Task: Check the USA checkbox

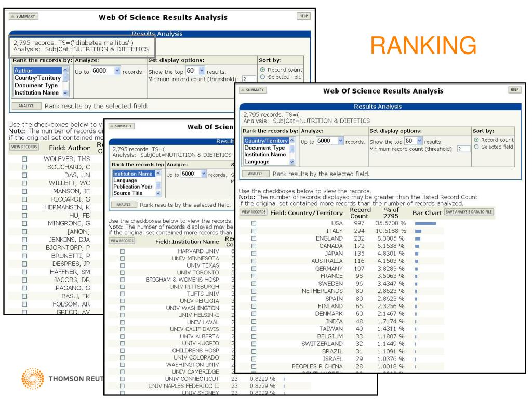Action: [x=254, y=223]
